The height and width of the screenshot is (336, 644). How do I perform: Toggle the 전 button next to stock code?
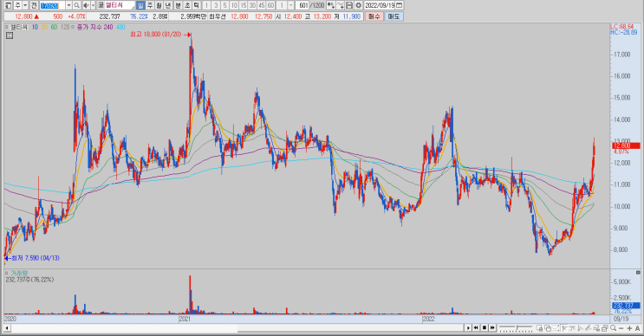34,5
